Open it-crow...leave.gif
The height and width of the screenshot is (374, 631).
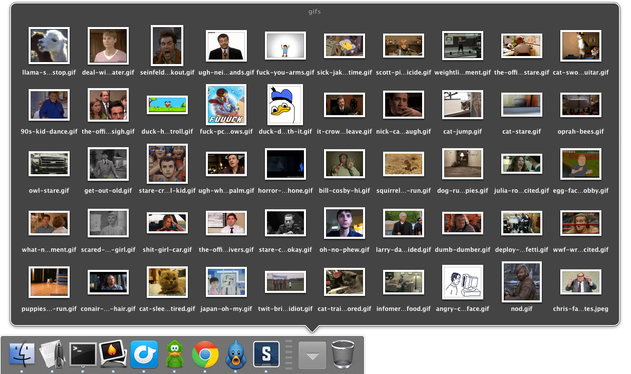344,105
